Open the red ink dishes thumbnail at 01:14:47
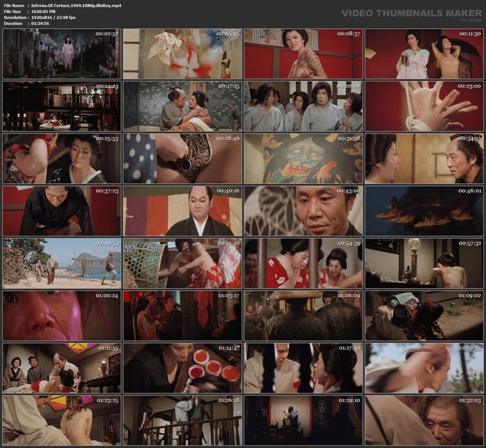Viewport: 486px width, 448px height. click(x=183, y=368)
